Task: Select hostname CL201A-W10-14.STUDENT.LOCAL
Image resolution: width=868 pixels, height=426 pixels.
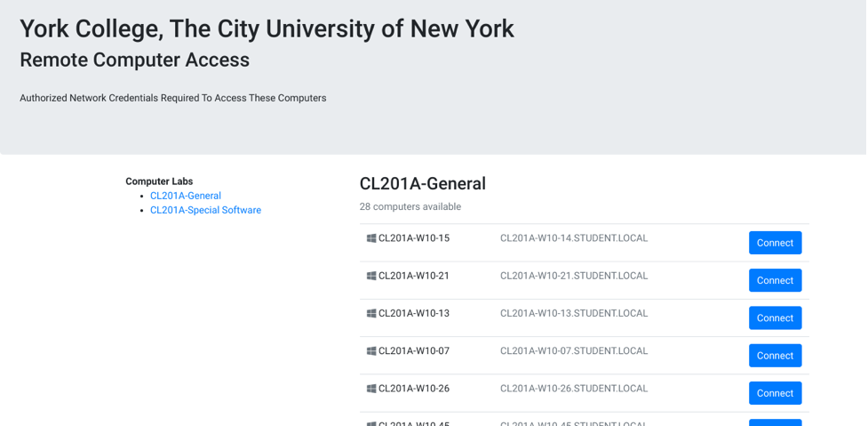Action: point(574,238)
